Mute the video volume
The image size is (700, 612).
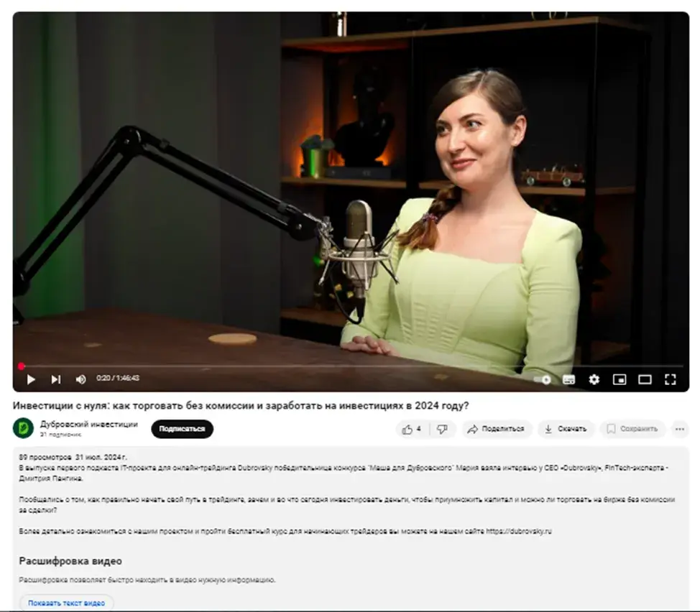80,379
